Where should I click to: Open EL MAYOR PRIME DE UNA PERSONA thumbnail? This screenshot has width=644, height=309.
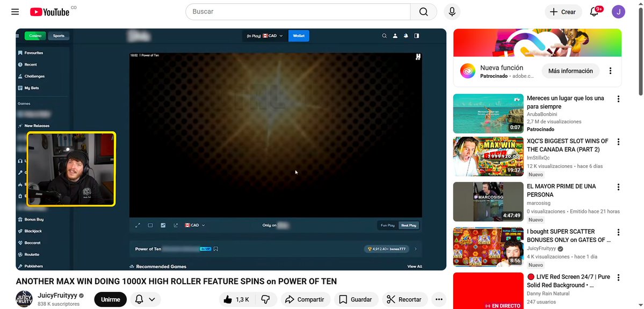coord(488,202)
